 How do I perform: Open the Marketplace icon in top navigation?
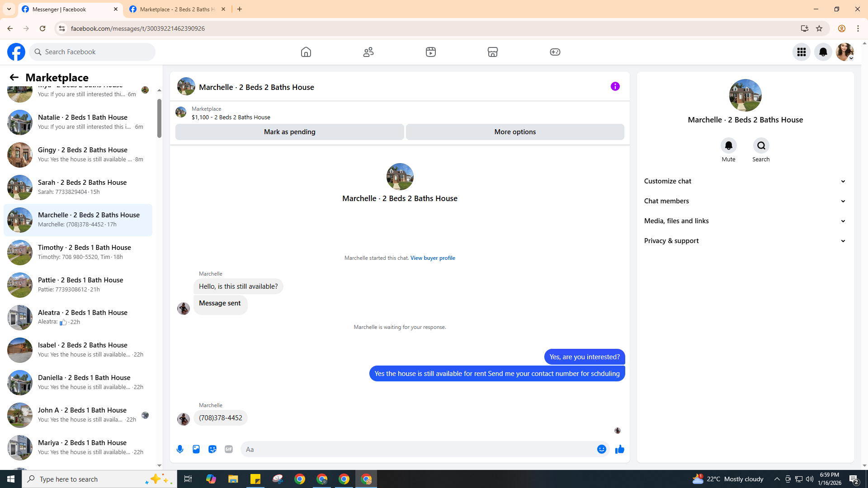[493, 52]
